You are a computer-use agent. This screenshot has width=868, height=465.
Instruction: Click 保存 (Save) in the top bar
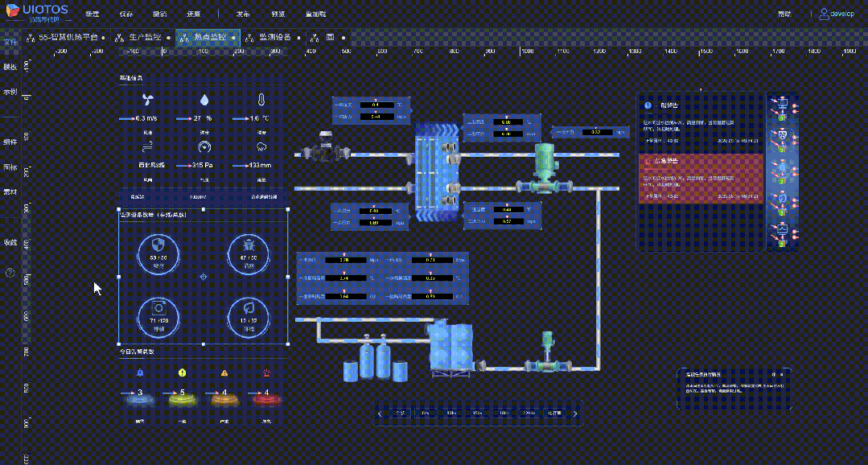pos(126,14)
